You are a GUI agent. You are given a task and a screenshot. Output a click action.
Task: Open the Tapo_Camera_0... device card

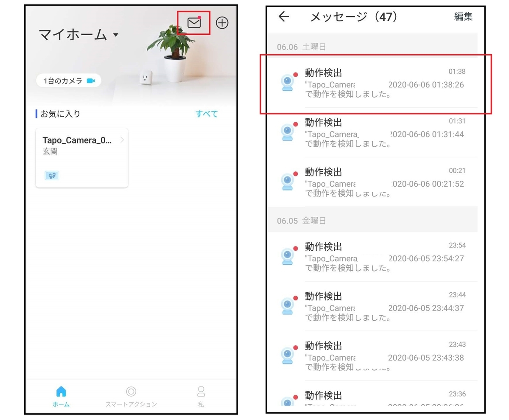(82, 158)
